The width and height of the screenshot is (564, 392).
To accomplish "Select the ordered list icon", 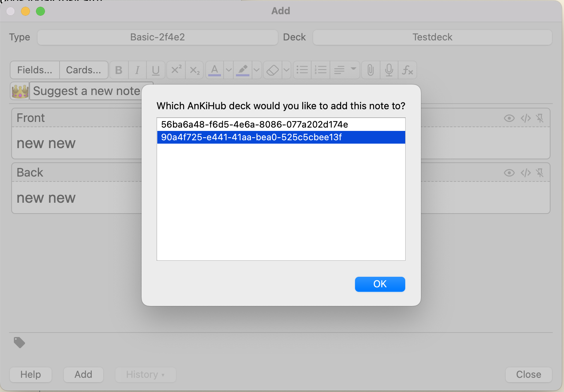I will (x=321, y=70).
